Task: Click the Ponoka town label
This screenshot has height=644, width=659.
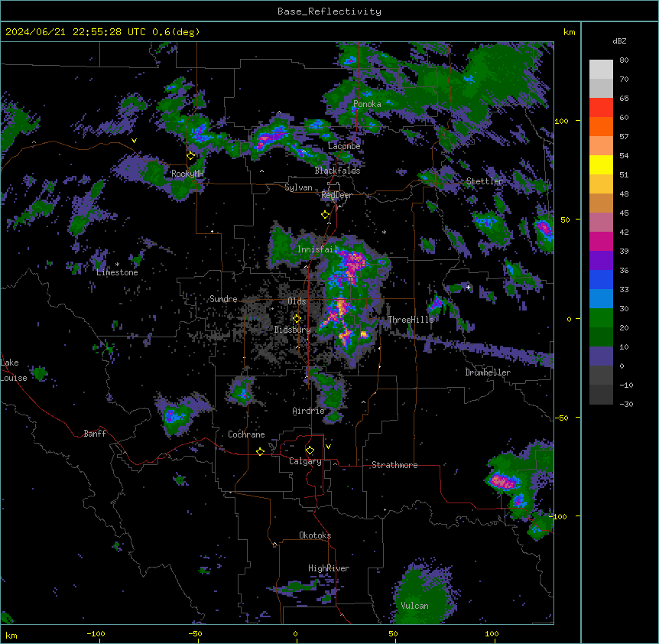Action: [367, 104]
